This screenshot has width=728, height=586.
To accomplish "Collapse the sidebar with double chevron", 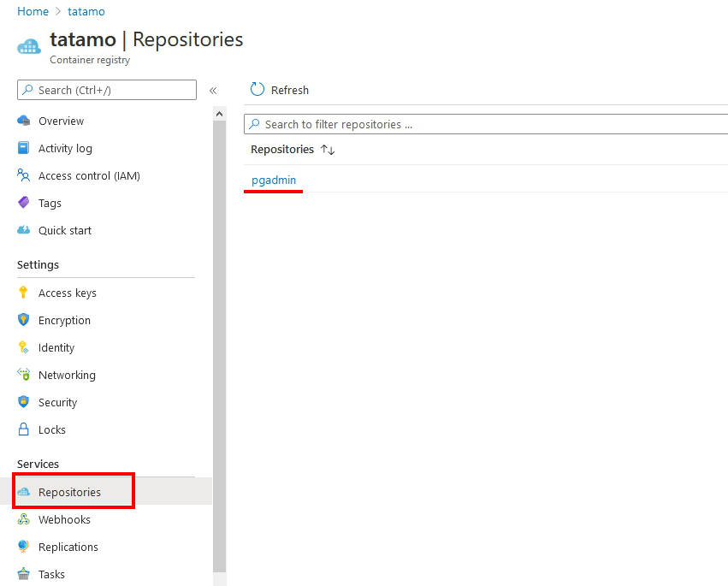I will 213,91.
